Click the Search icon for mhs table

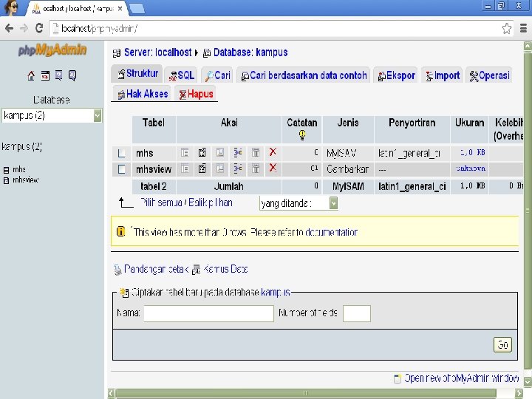click(x=220, y=153)
